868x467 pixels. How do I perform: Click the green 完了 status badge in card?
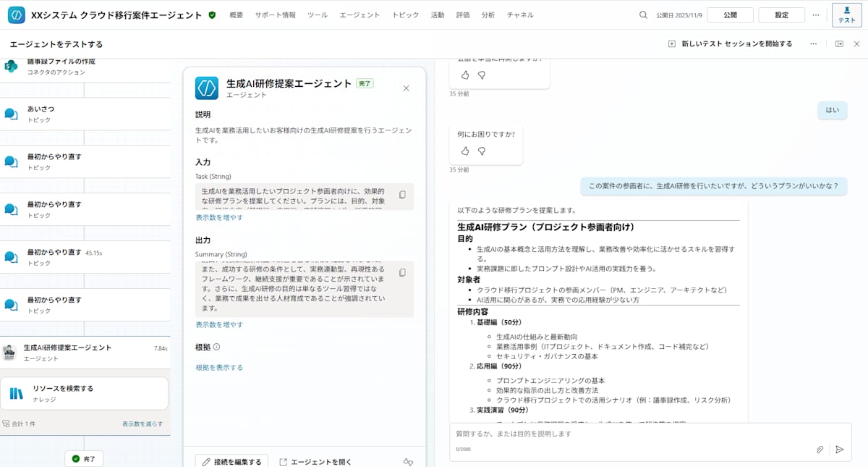click(x=365, y=84)
